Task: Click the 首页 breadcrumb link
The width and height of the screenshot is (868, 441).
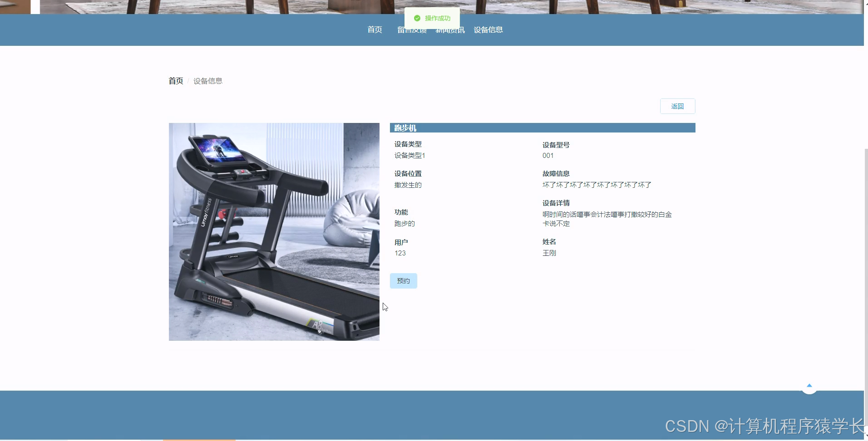Action: [175, 81]
